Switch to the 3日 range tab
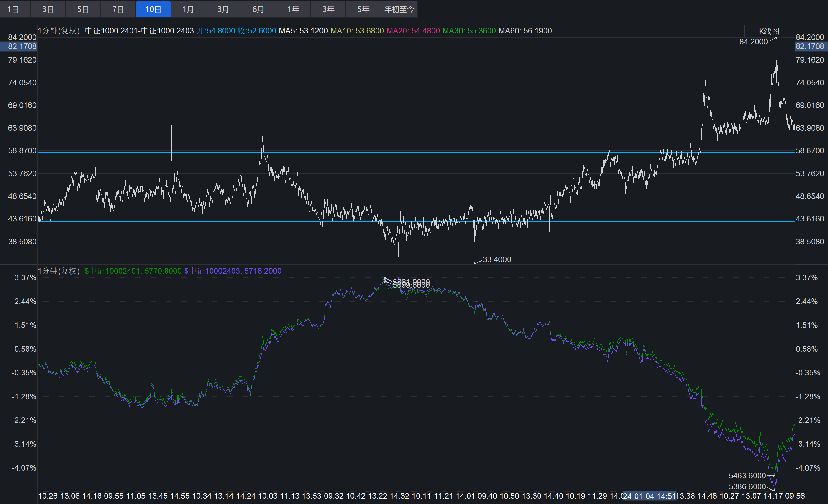The height and width of the screenshot is (504, 828). tap(48, 9)
